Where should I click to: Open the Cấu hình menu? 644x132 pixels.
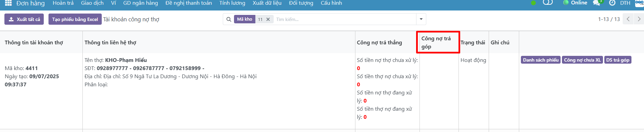(331, 3)
